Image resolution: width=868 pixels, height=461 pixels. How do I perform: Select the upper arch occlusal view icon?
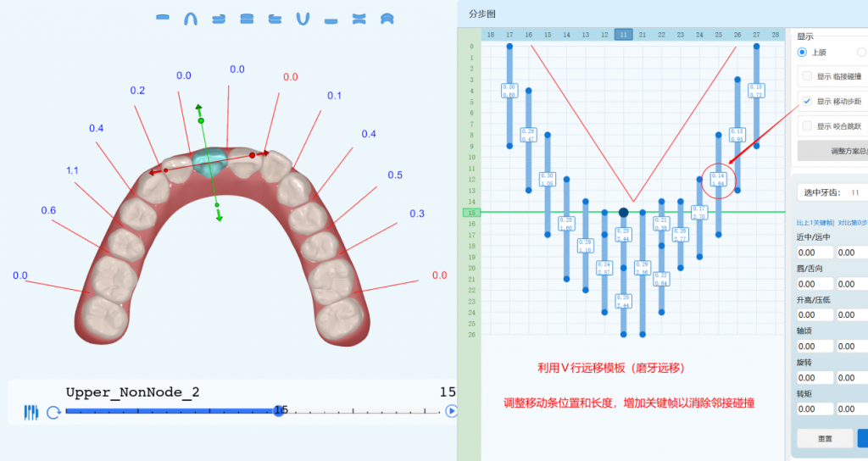pyautogui.click(x=192, y=18)
